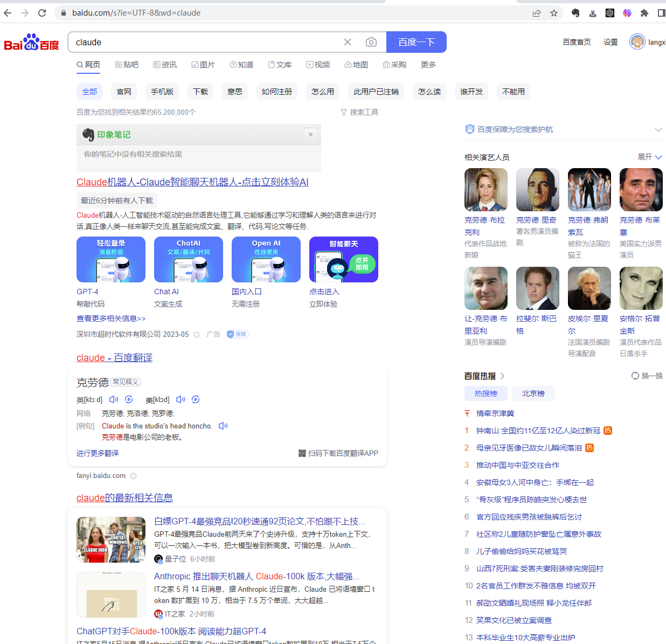
Task: Open 皮埃尔·里夏尔 actor thumbnail
Action: point(589,288)
